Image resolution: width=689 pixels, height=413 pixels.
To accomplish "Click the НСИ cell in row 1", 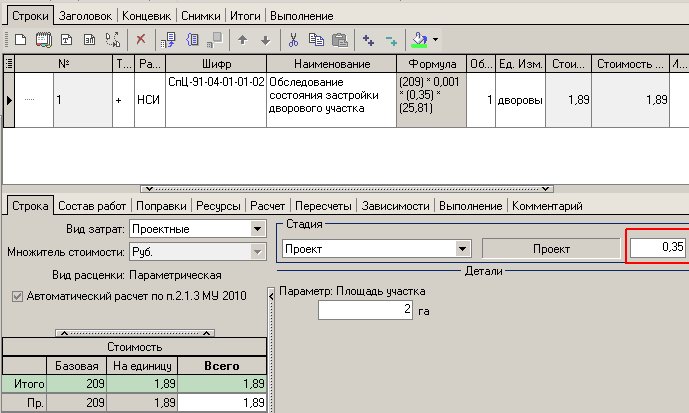I will (150, 100).
